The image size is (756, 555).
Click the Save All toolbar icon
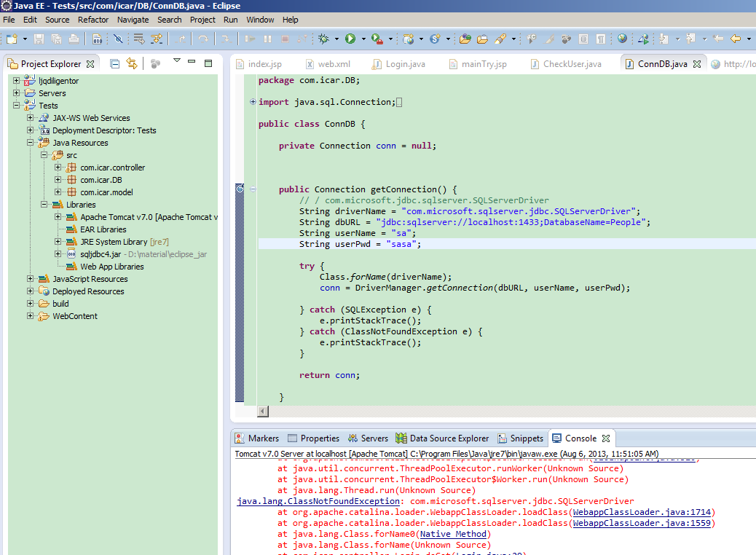coord(56,39)
